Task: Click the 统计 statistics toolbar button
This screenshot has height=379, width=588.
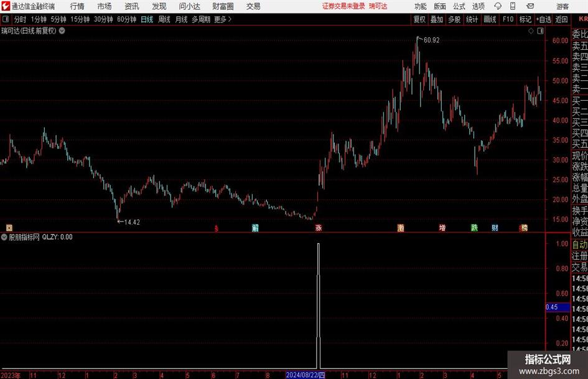Action: [x=472, y=19]
